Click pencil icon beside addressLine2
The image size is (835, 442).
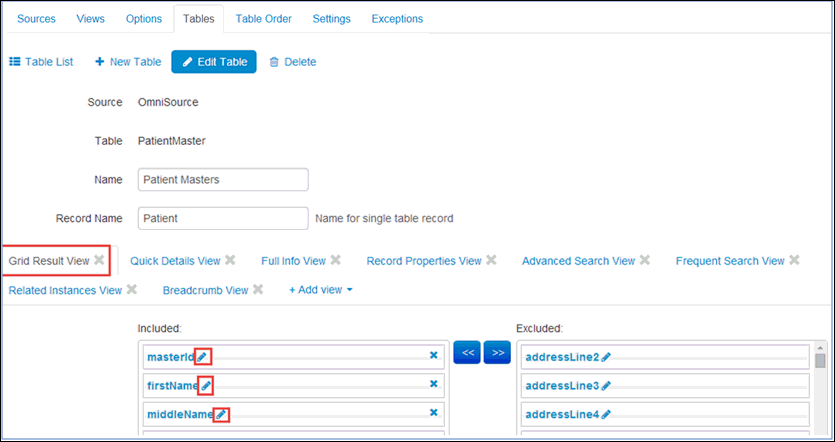[606, 357]
